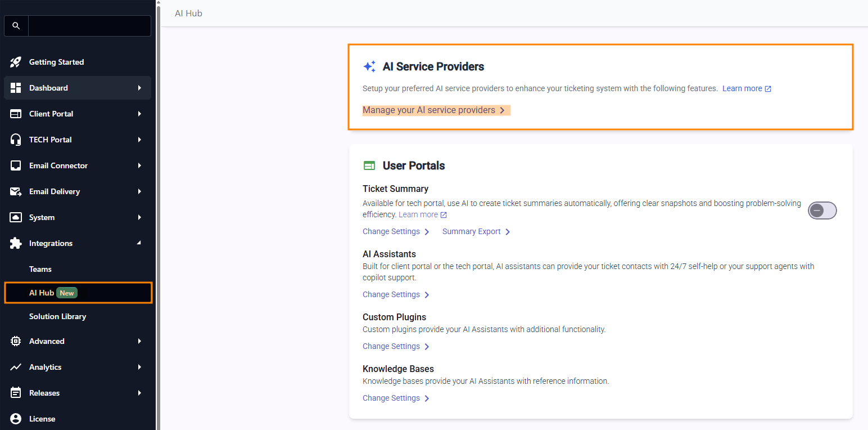
Task: Click the License person icon
Action: coord(16,419)
